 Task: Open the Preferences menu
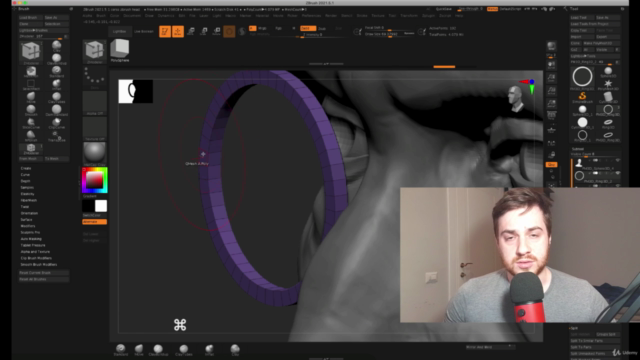[x=311, y=16]
